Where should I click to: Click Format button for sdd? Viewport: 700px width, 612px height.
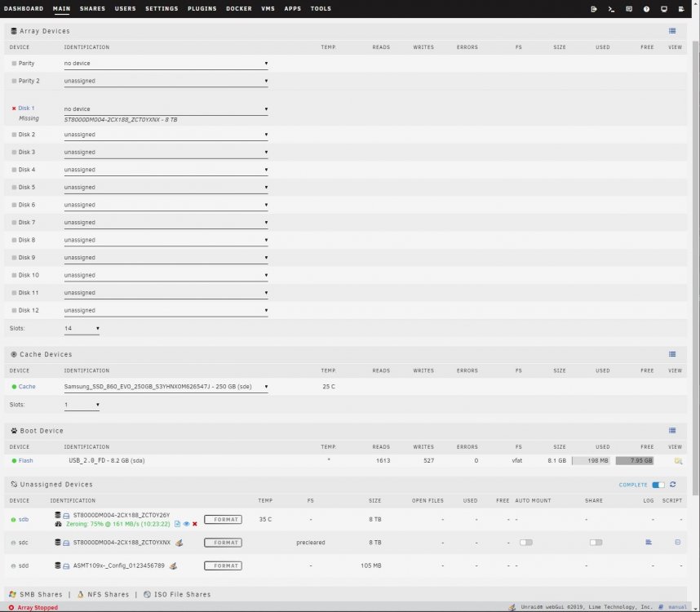coord(224,566)
